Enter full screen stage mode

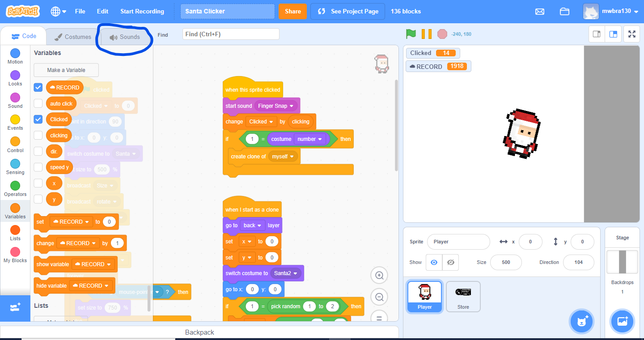pos(632,34)
